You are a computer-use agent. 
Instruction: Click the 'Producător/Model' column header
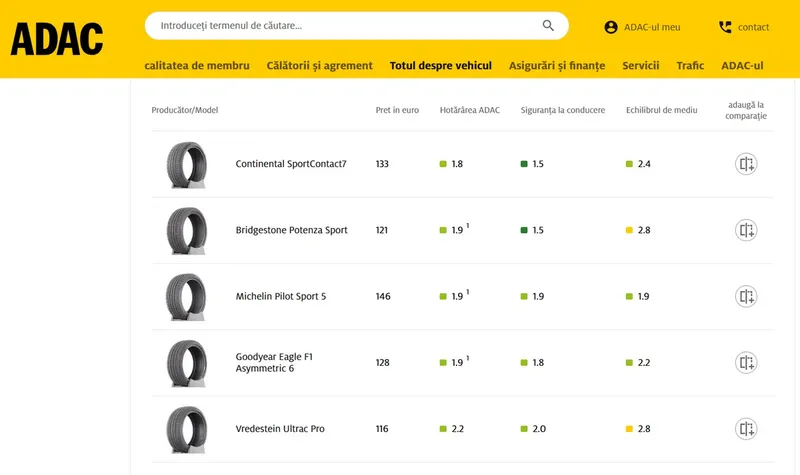point(185,110)
